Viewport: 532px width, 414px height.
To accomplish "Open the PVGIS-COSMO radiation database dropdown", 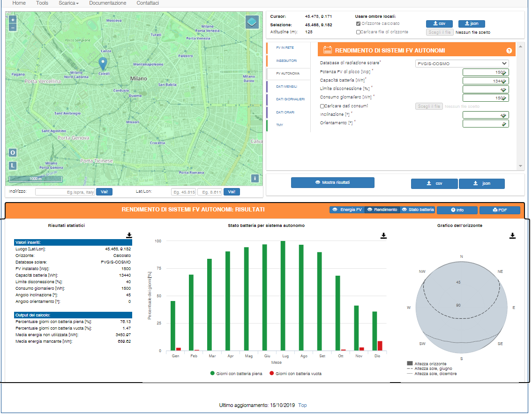I will 462,63.
